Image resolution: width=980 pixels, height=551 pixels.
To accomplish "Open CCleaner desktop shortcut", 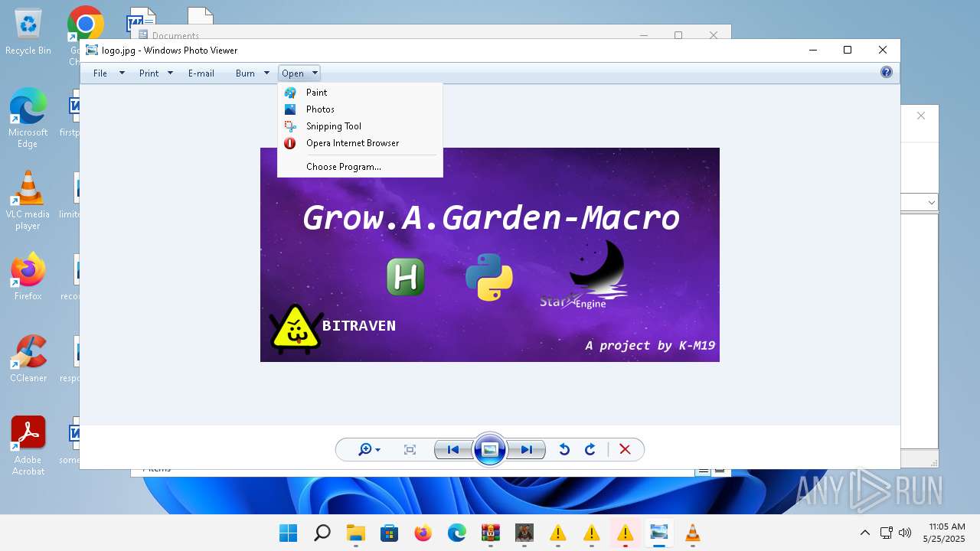I will tap(28, 359).
